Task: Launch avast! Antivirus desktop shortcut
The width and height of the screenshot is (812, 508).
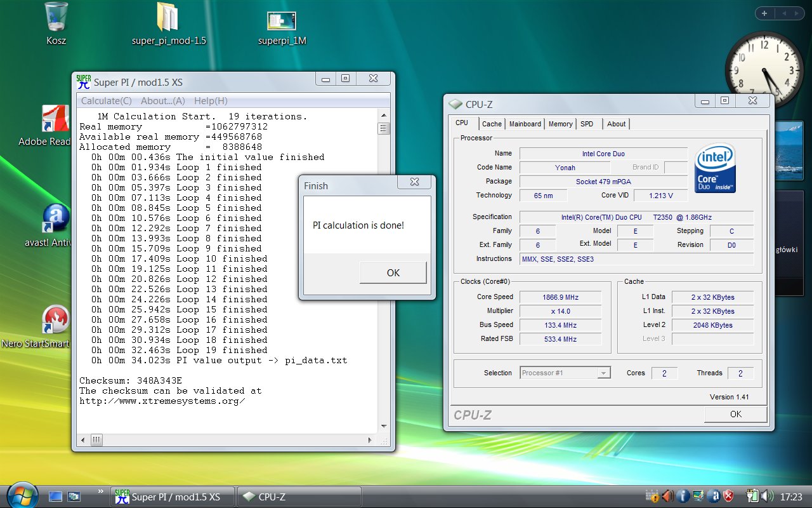Action: [56, 219]
